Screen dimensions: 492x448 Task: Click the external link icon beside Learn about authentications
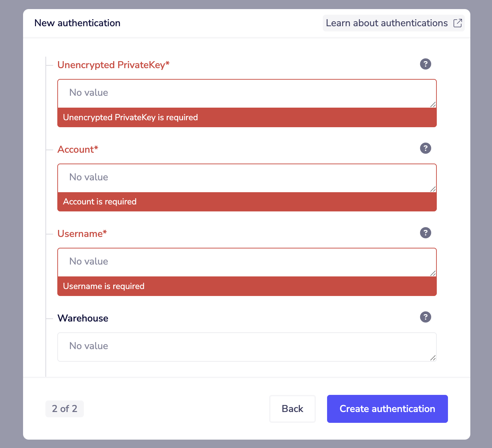(458, 23)
